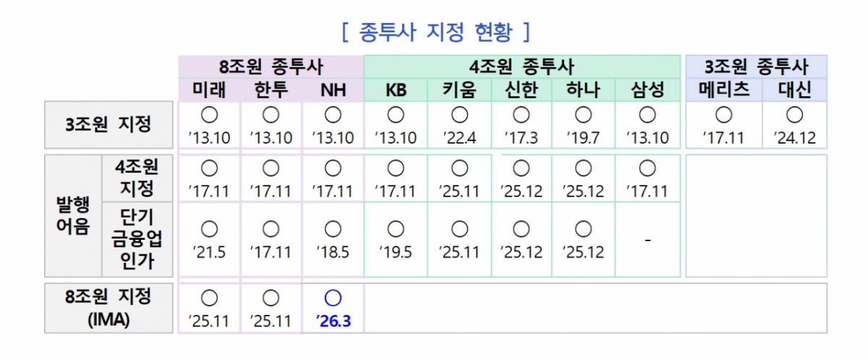Image resolution: width=868 pixels, height=359 pixels.
Task: Click the 8조원 지정 (IMA) row label
Action: [x=110, y=308]
